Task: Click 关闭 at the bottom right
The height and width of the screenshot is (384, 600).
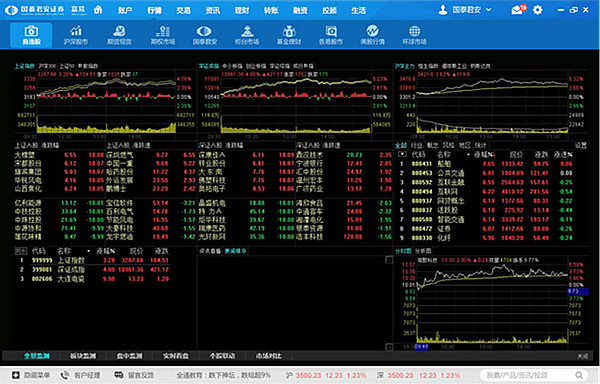Action: [x=582, y=356]
